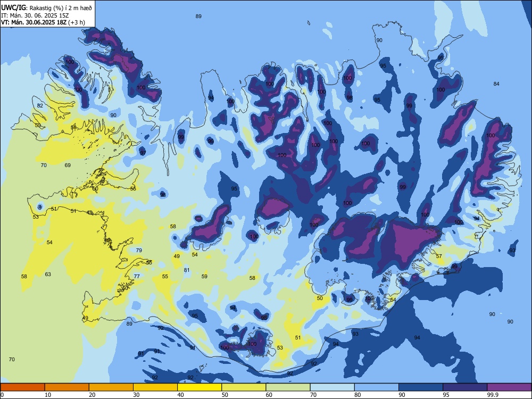The image size is (532, 399).
Task: Click the '63' humidity value over Faxaflói
Action: tap(48, 274)
